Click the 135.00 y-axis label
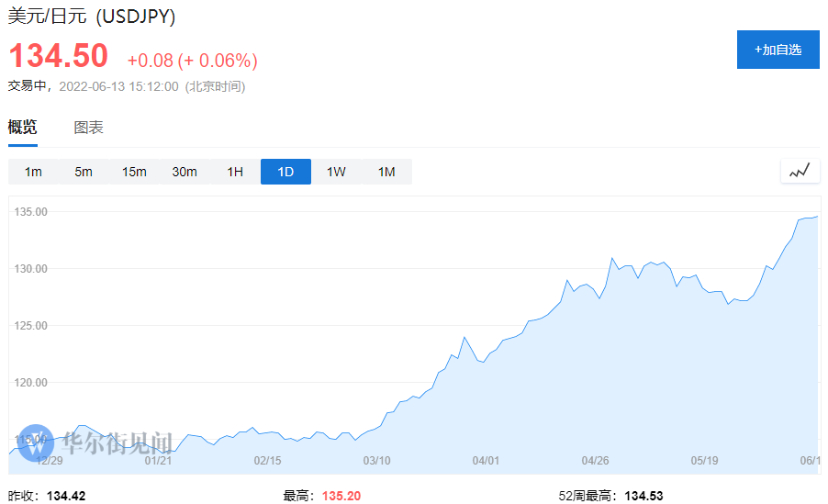Screen dimensions: 828x504 tap(30, 212)
